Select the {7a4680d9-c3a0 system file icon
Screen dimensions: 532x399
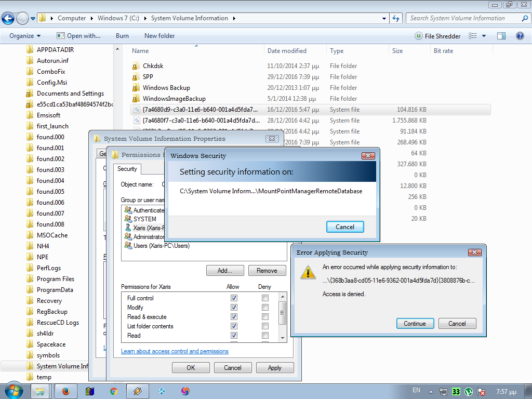(x=137, y=110)
